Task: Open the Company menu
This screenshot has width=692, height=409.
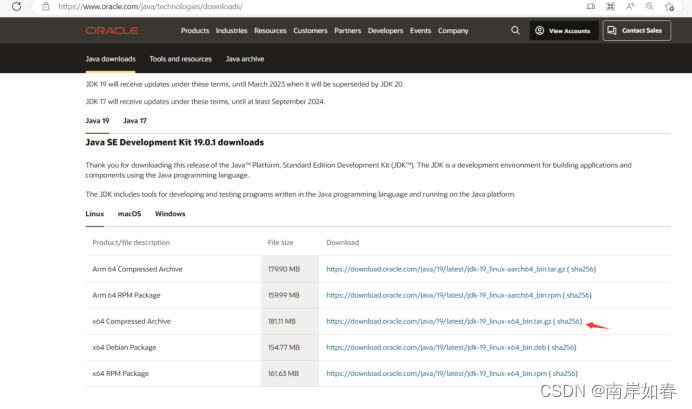Action: point(453,30)
